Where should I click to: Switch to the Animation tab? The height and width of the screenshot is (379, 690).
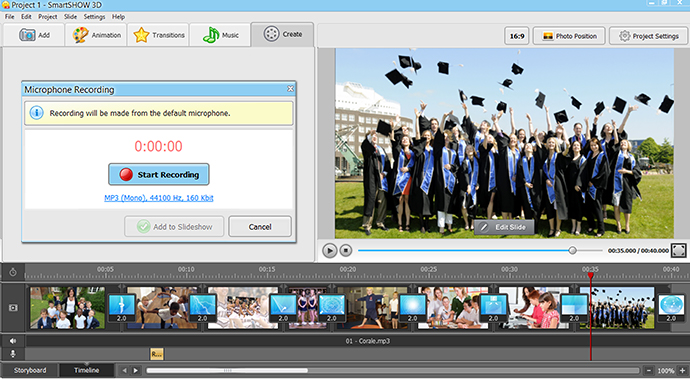[96, 35]
